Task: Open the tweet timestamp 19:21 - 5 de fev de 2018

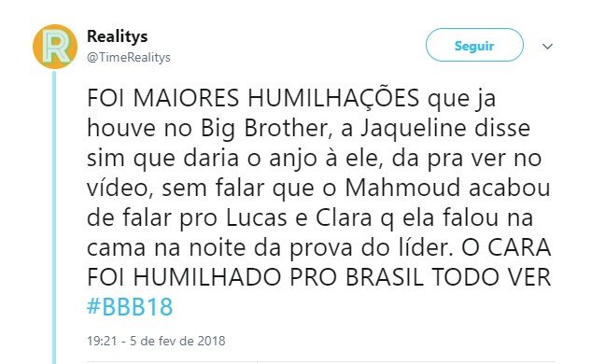Action: tap(156, 341)
